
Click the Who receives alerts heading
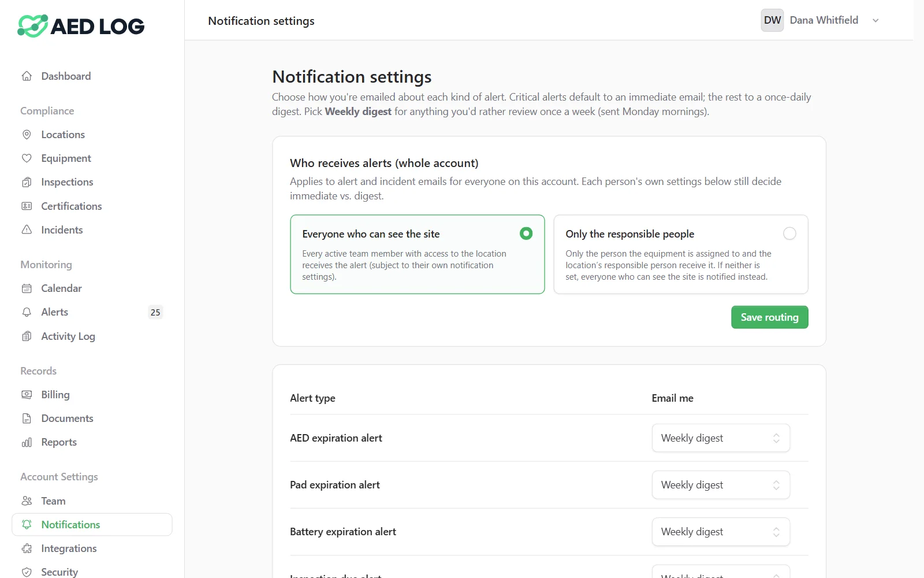click(384, 164)
